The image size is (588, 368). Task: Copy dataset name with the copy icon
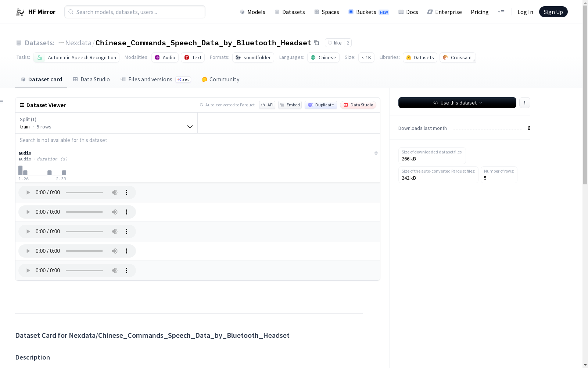(x=316, y=43)
